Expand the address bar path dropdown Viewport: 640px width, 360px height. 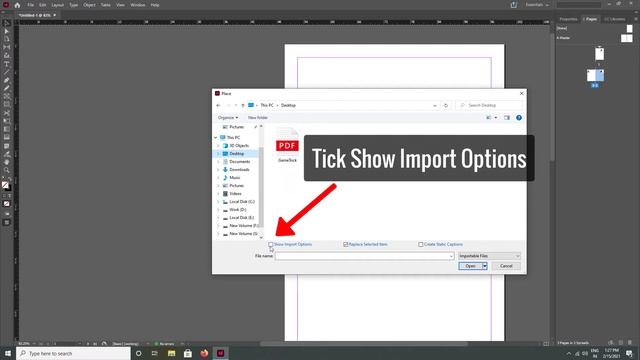[435, 105]
